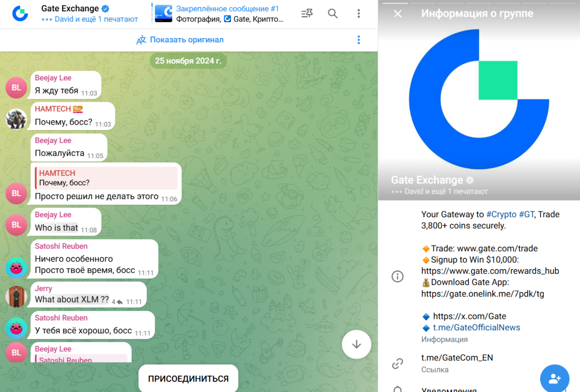Open the pinned messages list icon
Image resolution: width=580 pixels, height=392 pixels.
(307, 14)
